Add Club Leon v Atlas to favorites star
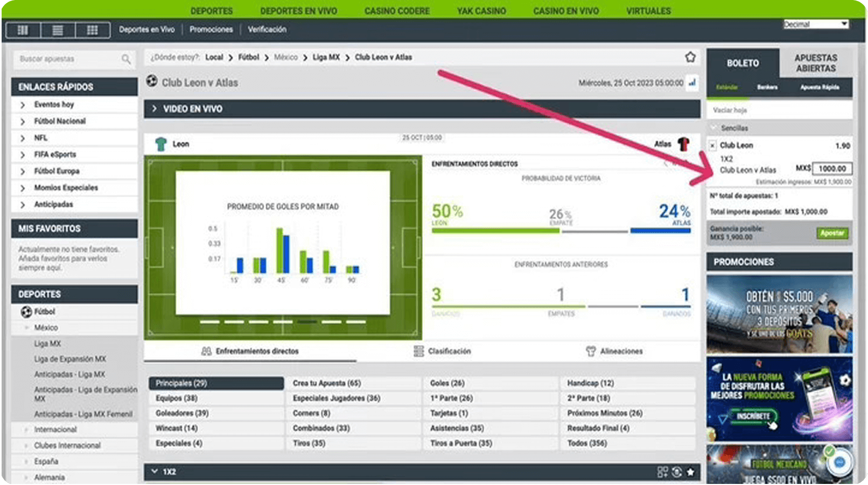This screenshot has height=485, width=868. coord(690,57)
